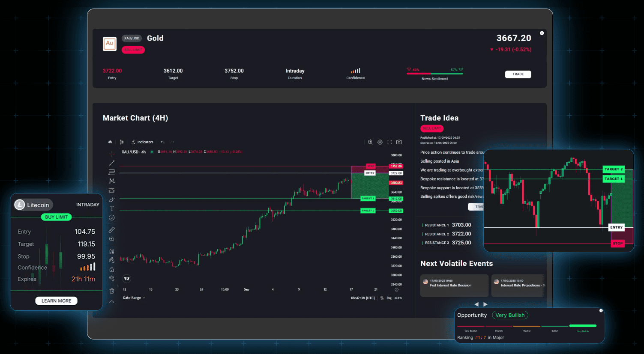Open the emoji sticker tool
Image resolution: width=644 pixels, height=354 pixels.
click(112, 218)
